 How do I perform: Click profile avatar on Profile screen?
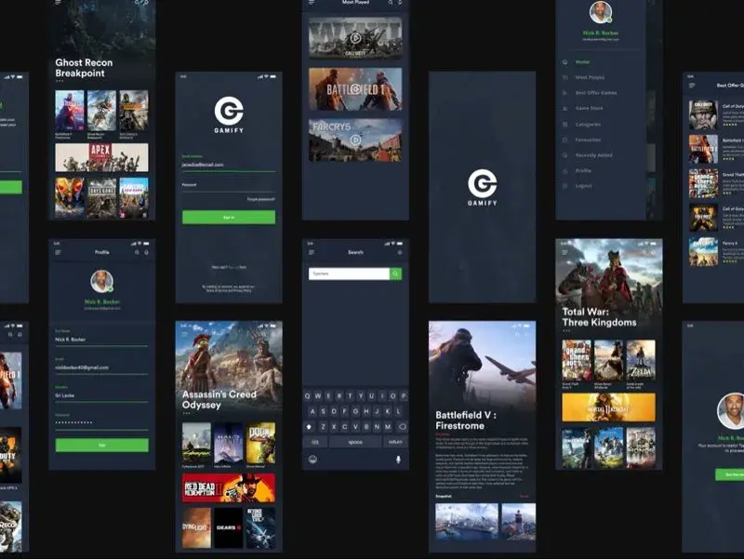click(x=102, y=281)
